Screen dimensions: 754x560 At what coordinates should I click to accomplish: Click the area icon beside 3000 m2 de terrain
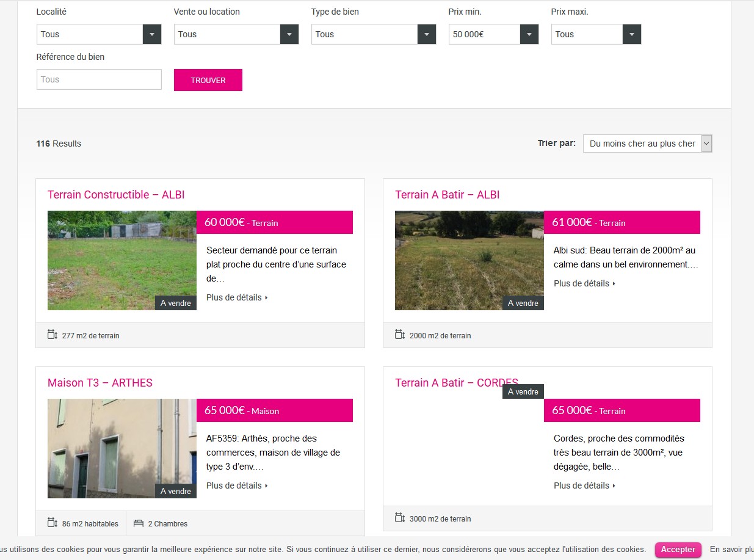[x=399, y=518]
